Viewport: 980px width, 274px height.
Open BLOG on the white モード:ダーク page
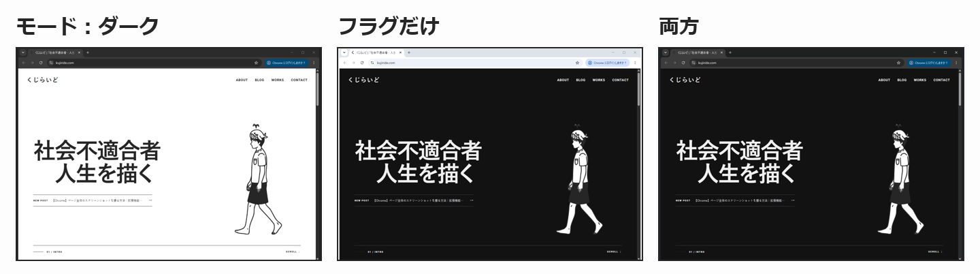pos(259,80)
